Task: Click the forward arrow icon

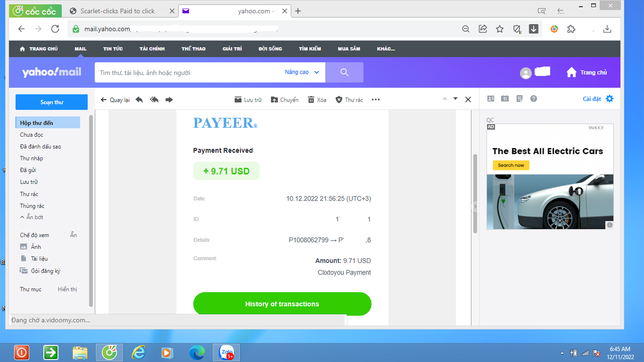Action: (169, 100)
